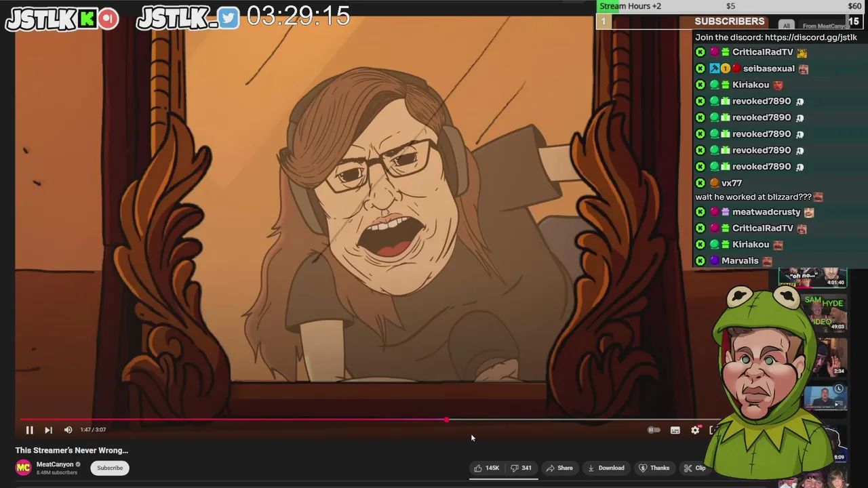
Task: Click seibasexual username in chat
Action: pos(768,68)
